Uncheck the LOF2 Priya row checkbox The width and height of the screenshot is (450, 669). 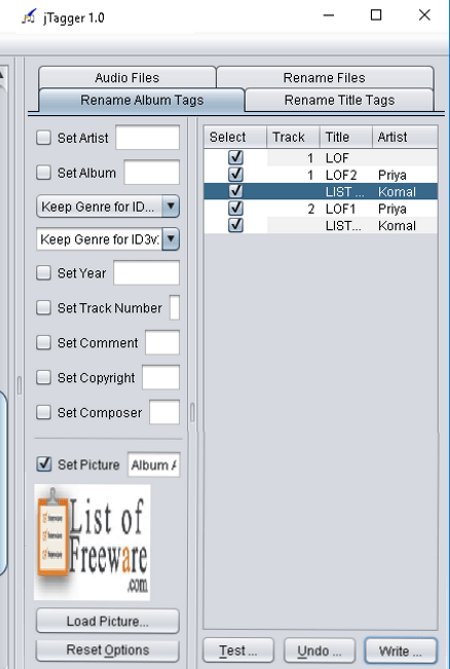pos(235,175)
